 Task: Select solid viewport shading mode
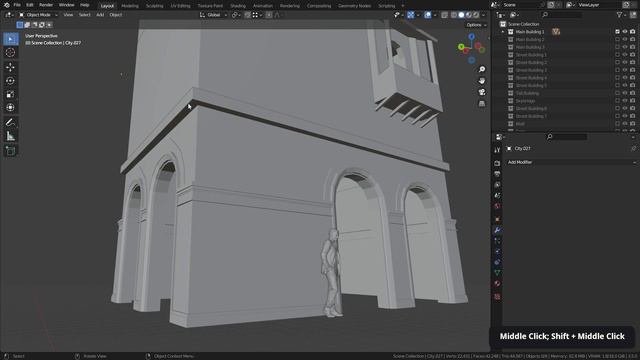[x=461, y=15]
